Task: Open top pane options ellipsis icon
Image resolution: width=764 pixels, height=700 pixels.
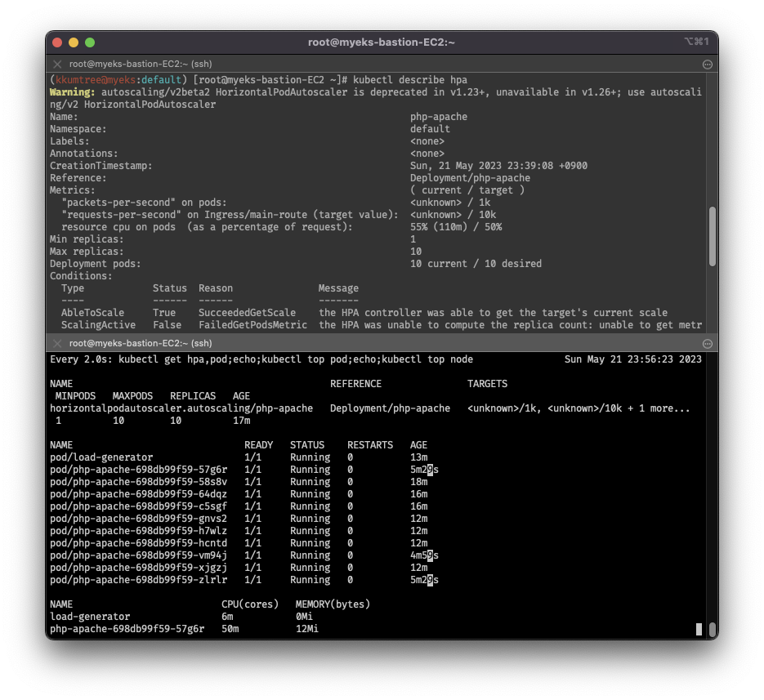Action: (708, 65)
